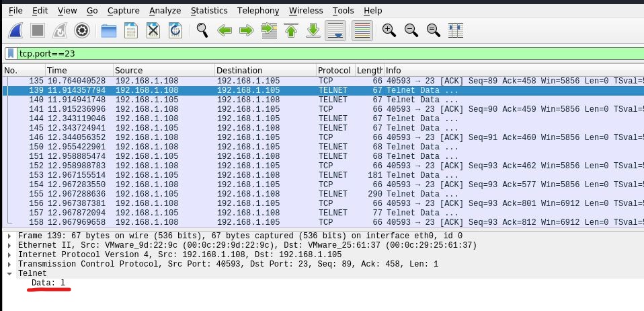The image size is (644, 311).
Task: Zoom out the main window text
Action: [x=411, y=30]
